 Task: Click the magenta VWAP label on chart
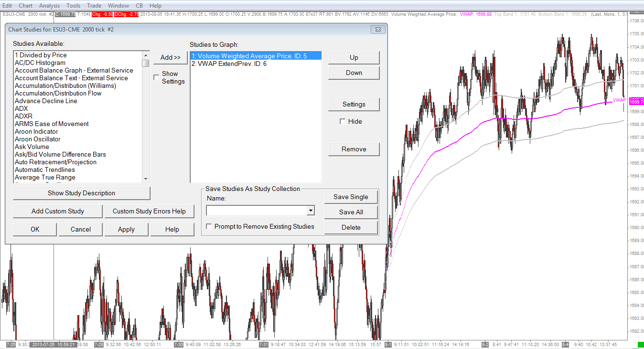point(619,100)
